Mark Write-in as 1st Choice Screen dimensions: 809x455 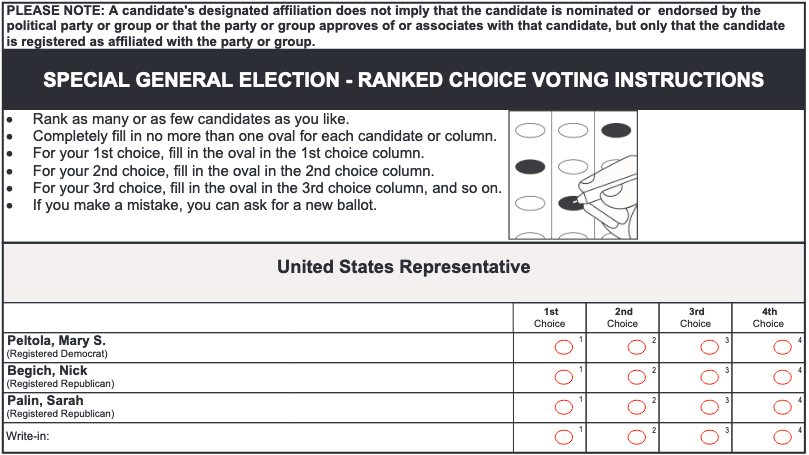point(563,437)
